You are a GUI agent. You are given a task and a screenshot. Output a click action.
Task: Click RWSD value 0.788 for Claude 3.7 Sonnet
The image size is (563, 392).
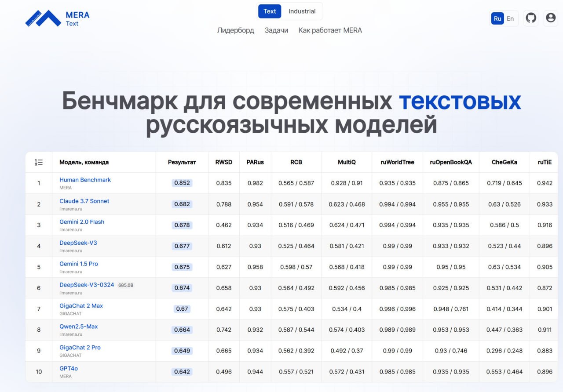click(224, 204)
